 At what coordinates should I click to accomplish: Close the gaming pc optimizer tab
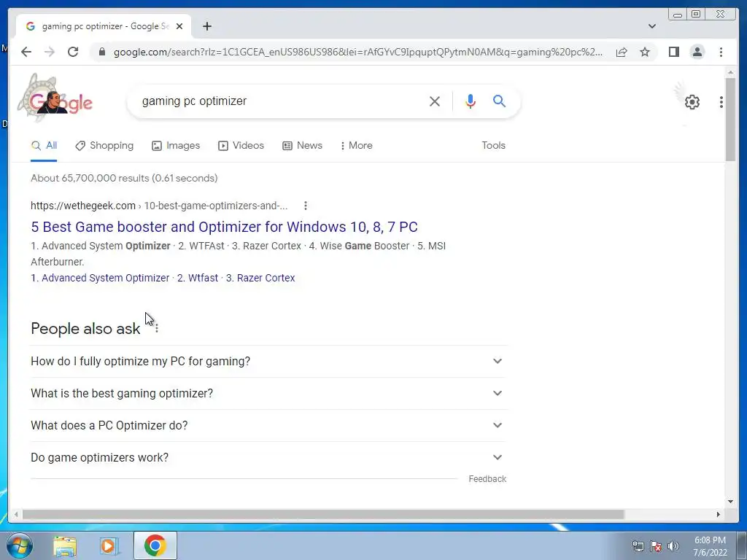[x=179, y=26]
